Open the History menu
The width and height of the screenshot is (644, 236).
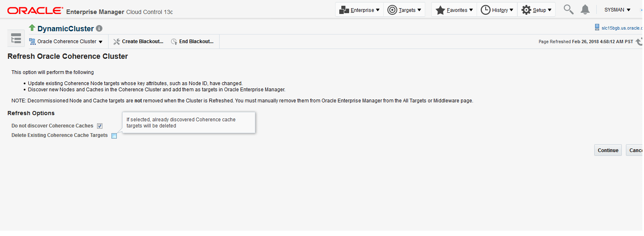497,10
